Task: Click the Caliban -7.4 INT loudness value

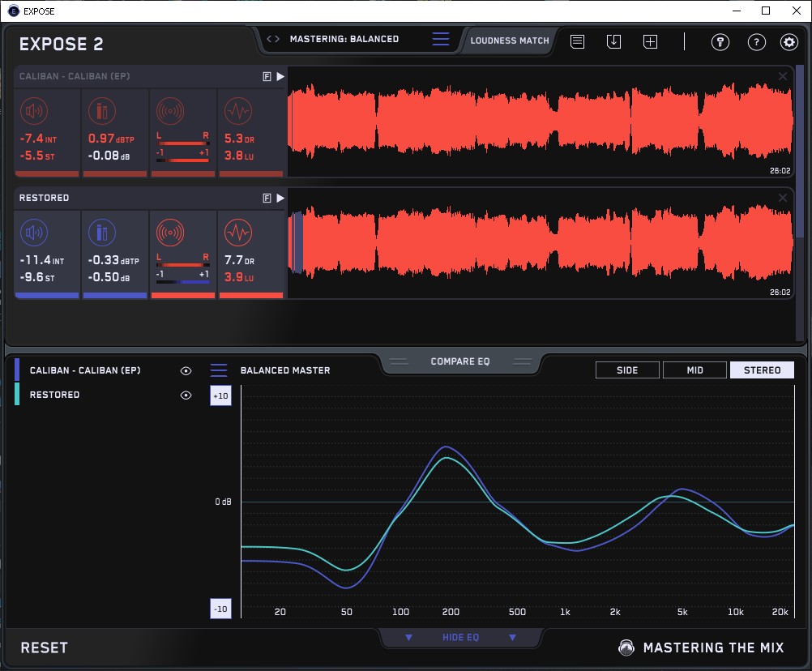Action: pyautogui.click(x=38, y=139)
